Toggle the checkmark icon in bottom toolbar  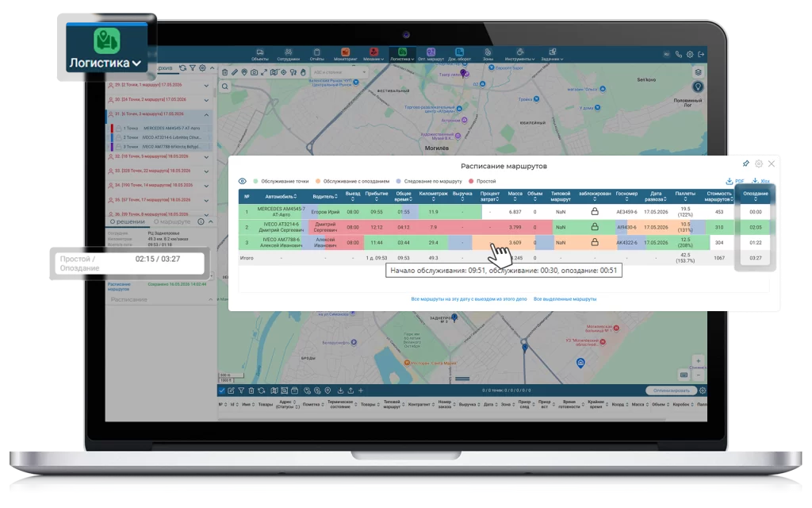tap(222, 391)
